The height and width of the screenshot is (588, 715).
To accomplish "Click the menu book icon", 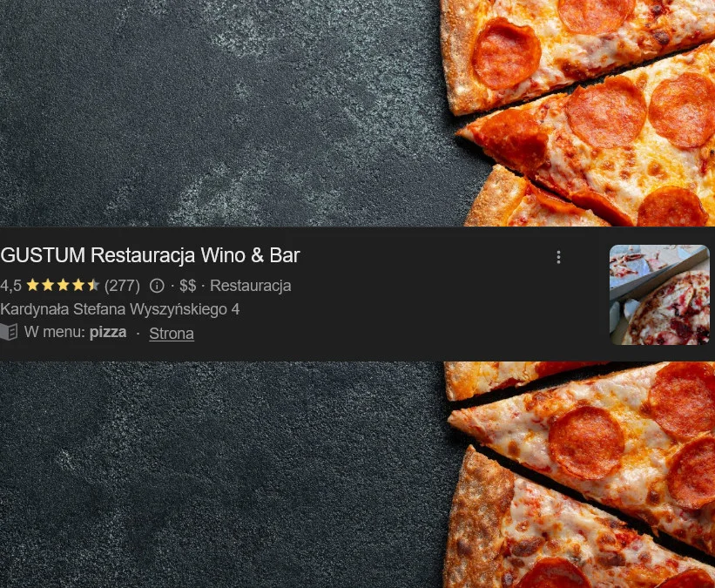I will pyautogui.click(x=9, y=332).
